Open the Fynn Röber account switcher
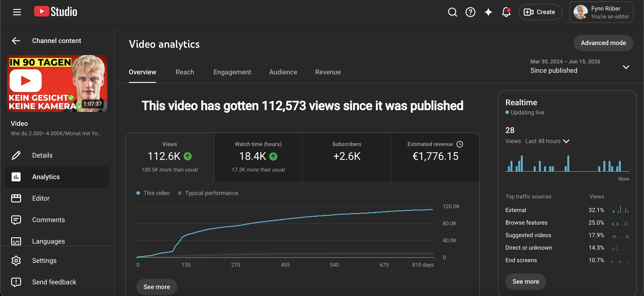This screenshot has height=296, width=644. [x=601, y=12]
